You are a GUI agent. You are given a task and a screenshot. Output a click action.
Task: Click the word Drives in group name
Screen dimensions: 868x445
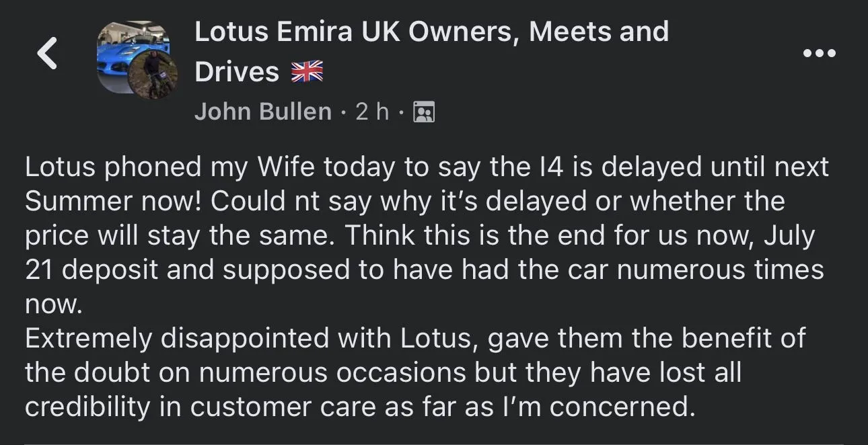[x=236, y=72]
